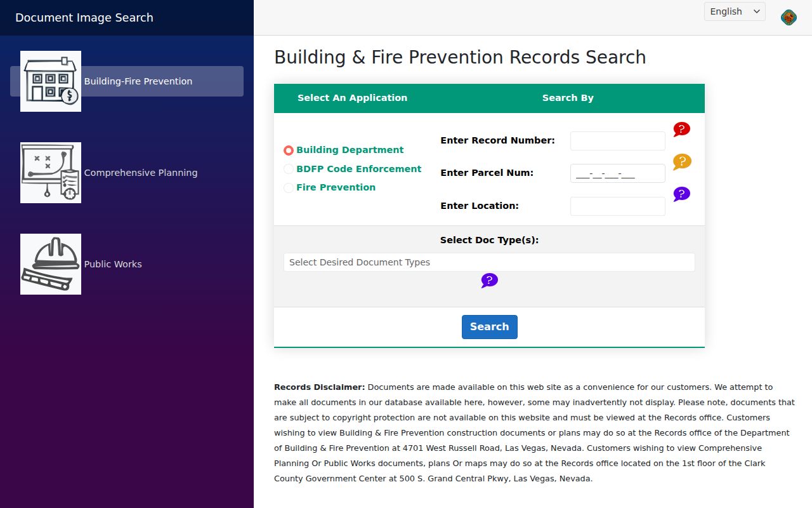The image size is (812, 508).
Task: Select the Fire Prevention radio button
Action: point(289,188)
